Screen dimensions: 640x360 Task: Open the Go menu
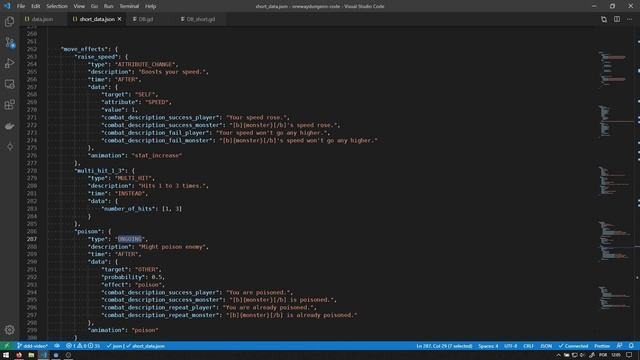tap(94, 6)
